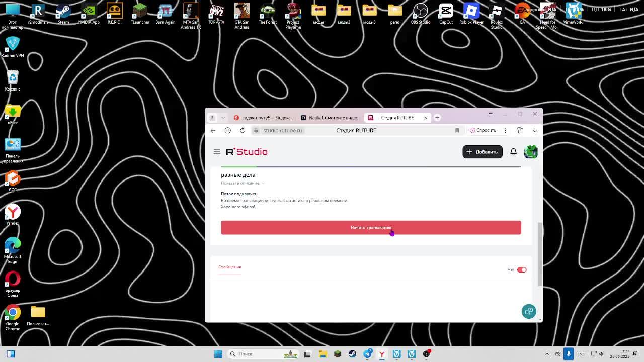Click the Спросить assistant button
This screenshot has width=644, height=362.
(483, 130)
